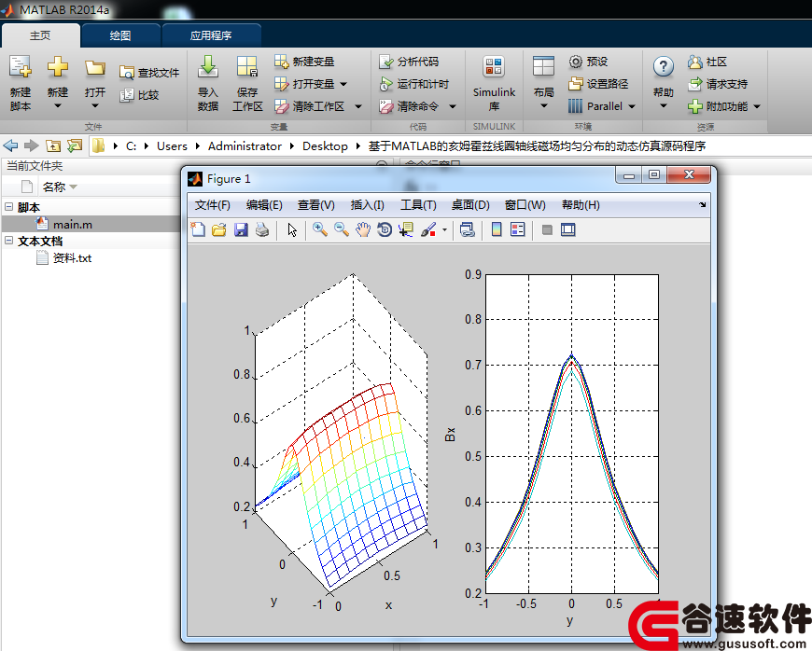The height and width of the screenshot is (651, 812).
Task: Click browse for folder icon
Action: pos(75,145)
